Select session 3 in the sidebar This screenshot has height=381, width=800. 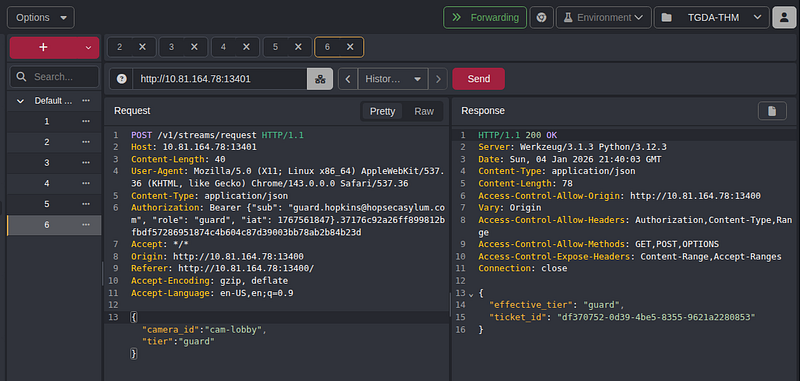[47, 163]
